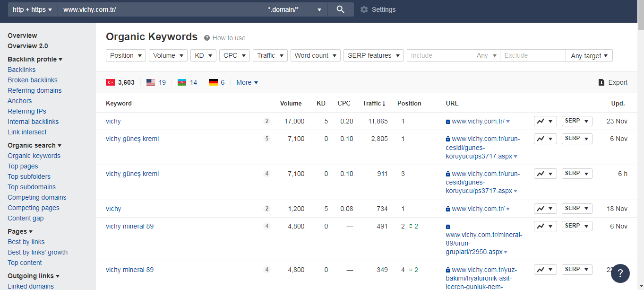Open Referring domains report
644x290 pixels.
pyautogui.click(x=34, y=90)
